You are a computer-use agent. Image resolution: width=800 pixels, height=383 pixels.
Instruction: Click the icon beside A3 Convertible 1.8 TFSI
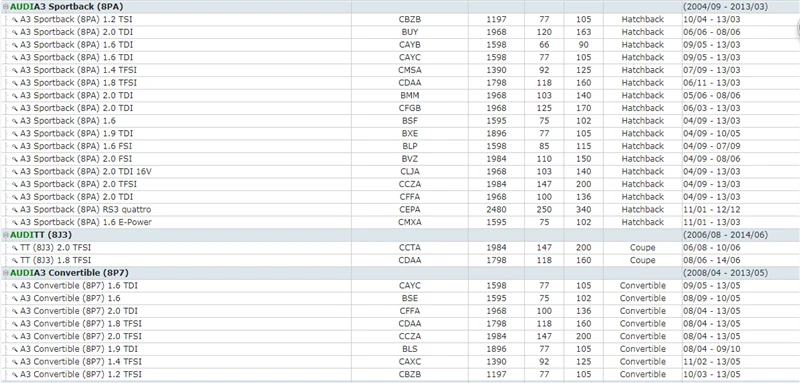point(15,324)
